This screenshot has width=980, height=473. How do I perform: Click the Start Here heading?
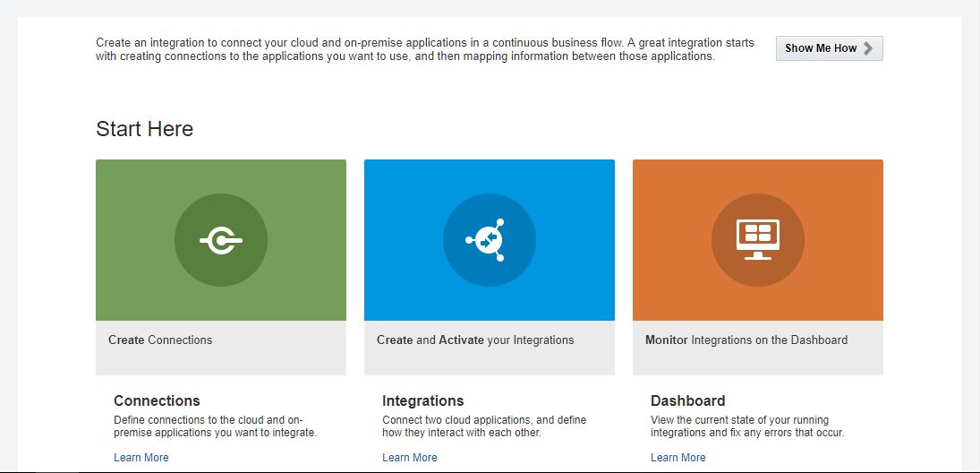pyautogui.click(x=144, y=129)
